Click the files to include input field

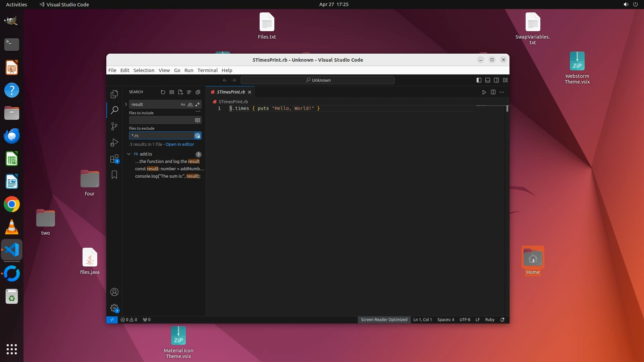coord(161,120)
